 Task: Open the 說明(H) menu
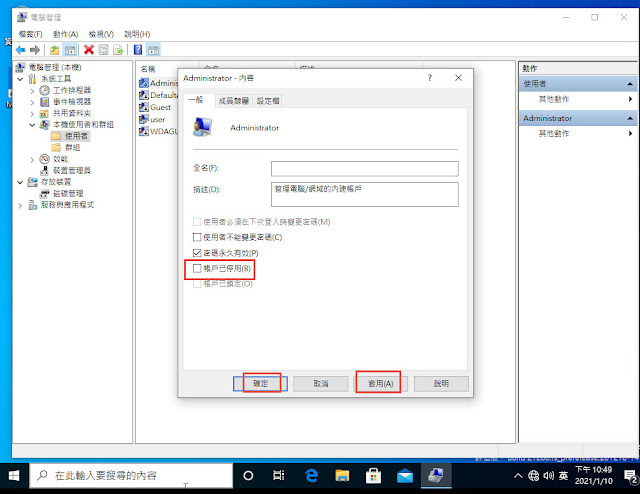tap(137, 34)
